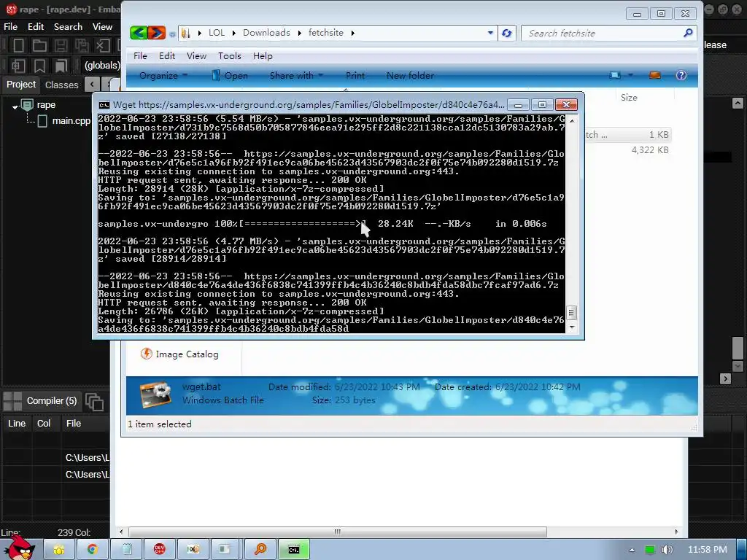The width and height of the screenshot is (747, 560).
Task: Click the toggle bookmark icon in Dev-C++
Action: [x=39, y=65]
